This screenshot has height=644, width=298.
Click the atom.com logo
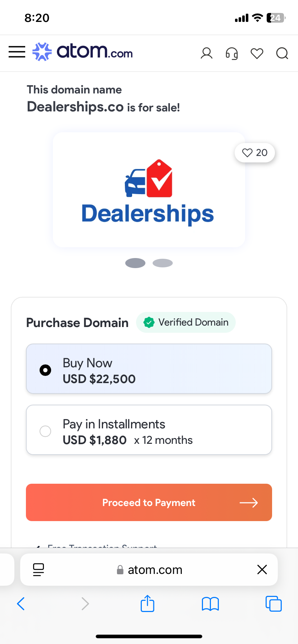[82, 51]
